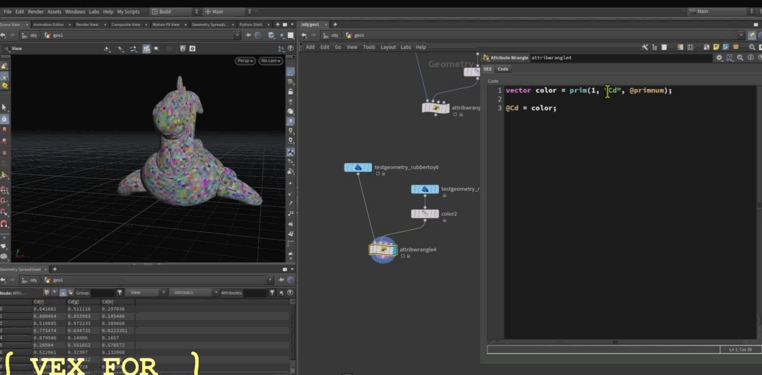Click the viewport help question icon

tap(291, 49)
